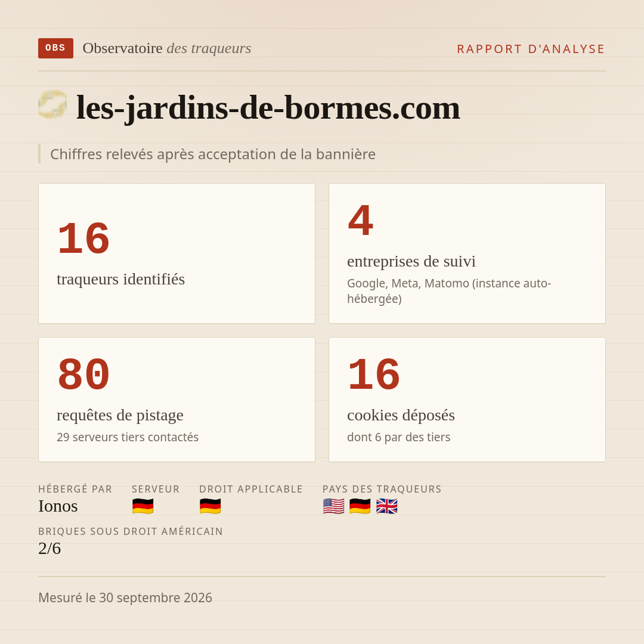The image size is (644, 644).
Task: Click the note about banner acceptance figures
Action: tap(213, 154)
